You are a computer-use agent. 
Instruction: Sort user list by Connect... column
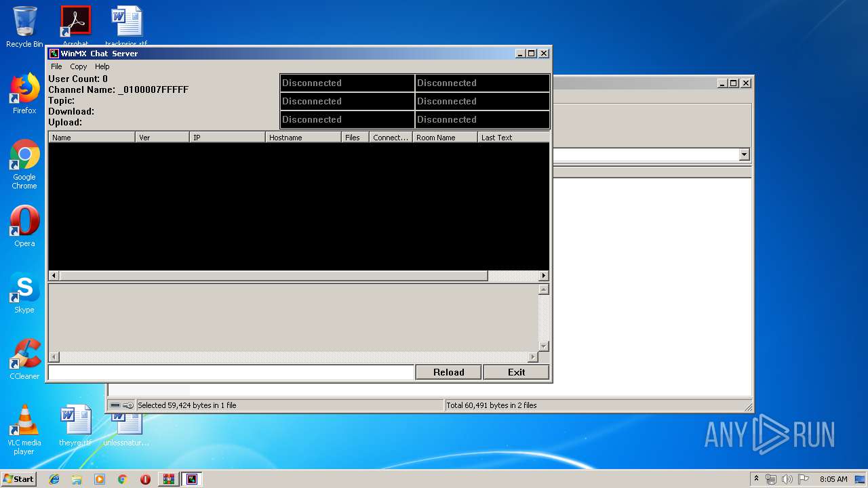(391, 137)
